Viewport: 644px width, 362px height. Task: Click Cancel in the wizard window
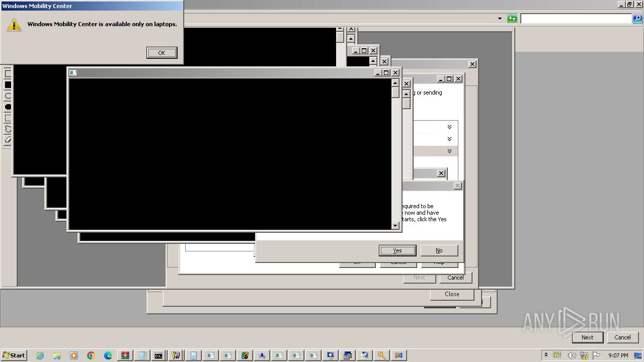click(455, 278)
